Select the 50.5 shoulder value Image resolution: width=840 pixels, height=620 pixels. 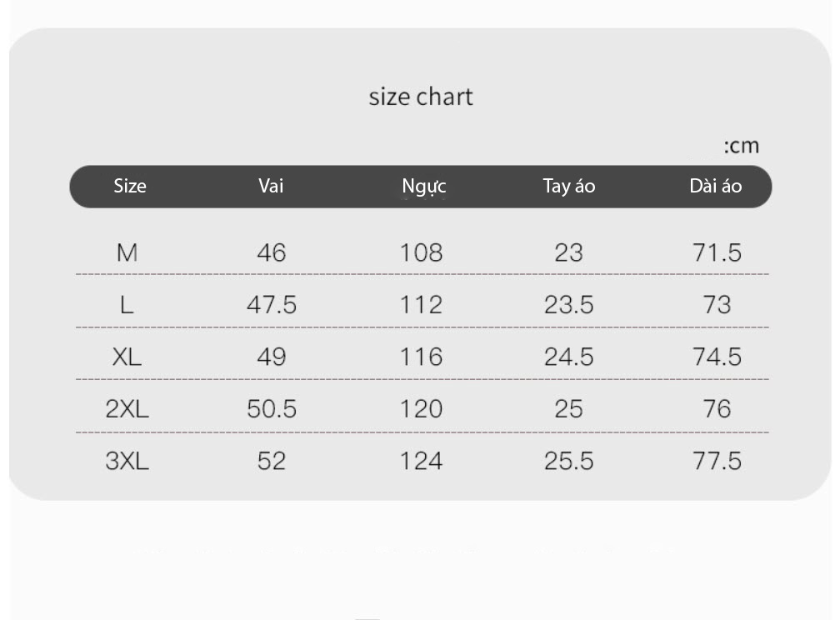click(x=272, y=409)
